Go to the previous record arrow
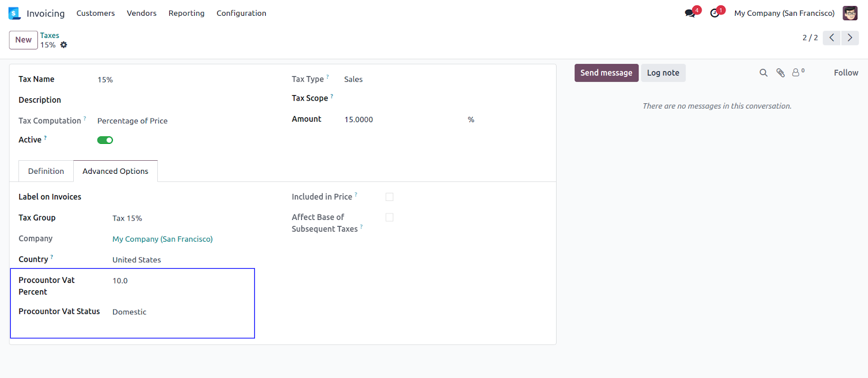This screenshot has width=868, height=378. [x=831, y=37]
